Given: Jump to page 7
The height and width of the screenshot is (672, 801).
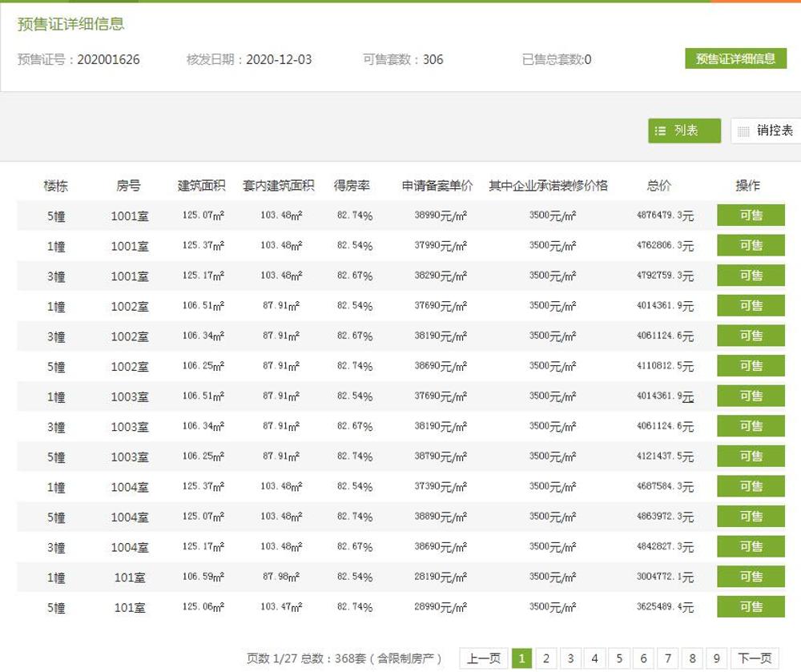Looking at the screenshot, I should pos(668,658).
